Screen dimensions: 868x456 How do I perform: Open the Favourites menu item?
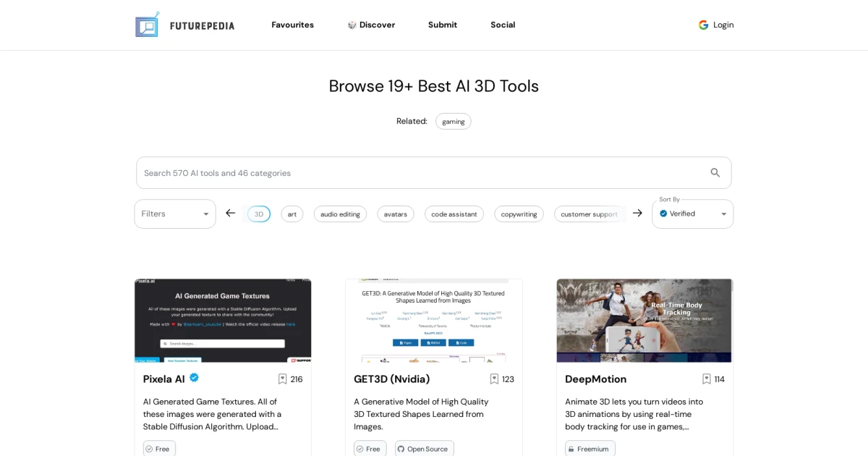[292, 25]
